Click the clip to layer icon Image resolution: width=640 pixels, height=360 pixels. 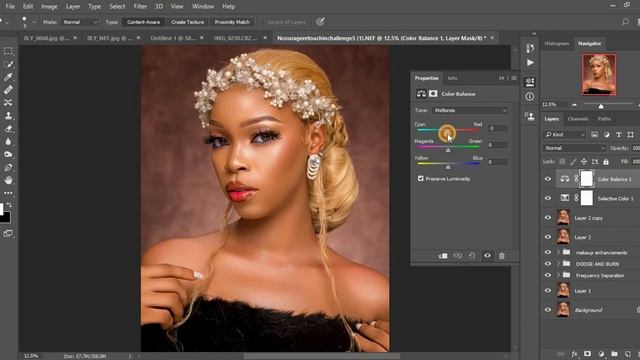coord(442,256)
